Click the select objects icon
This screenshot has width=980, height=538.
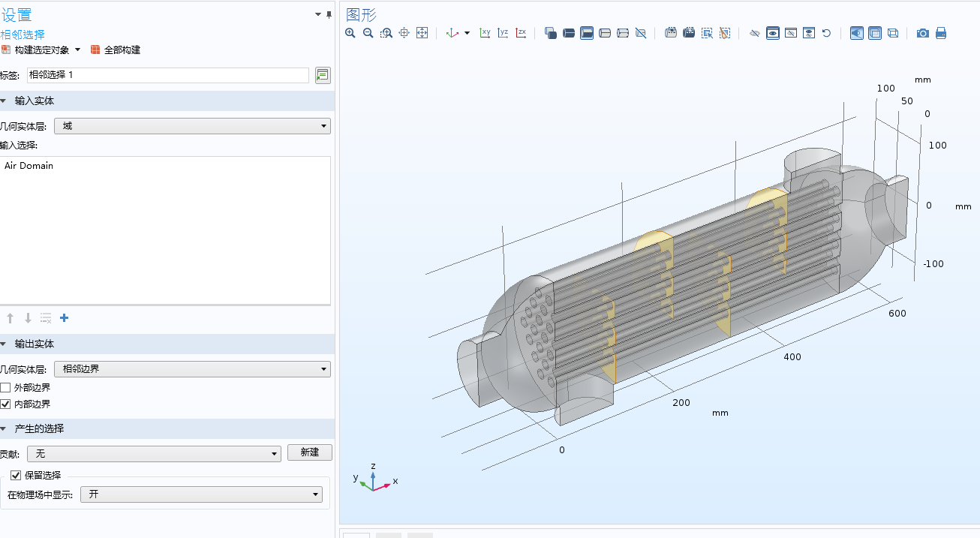click(x=551, y=33)
